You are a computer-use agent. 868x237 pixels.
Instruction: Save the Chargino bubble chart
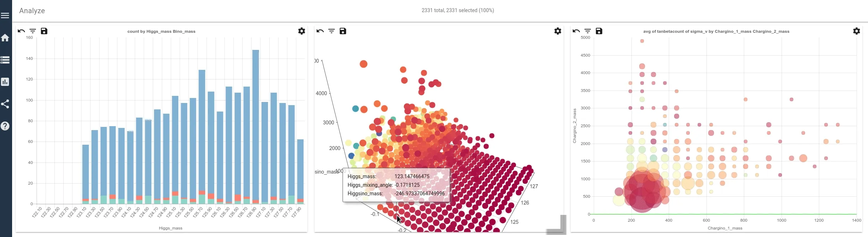coord(599,31)
